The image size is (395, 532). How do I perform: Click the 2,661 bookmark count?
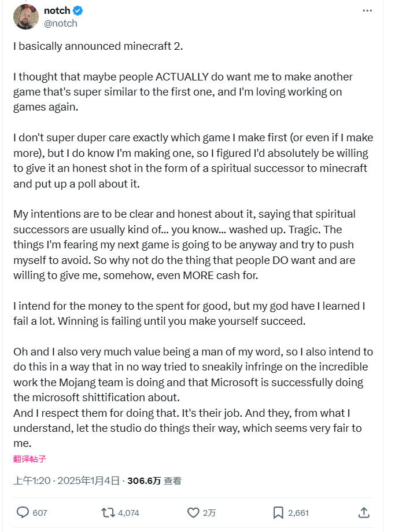click(298, 513)
